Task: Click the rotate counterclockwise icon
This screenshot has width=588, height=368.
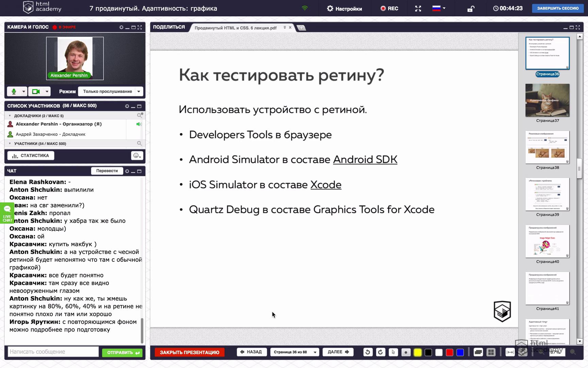Action: [x=368, y=352]
